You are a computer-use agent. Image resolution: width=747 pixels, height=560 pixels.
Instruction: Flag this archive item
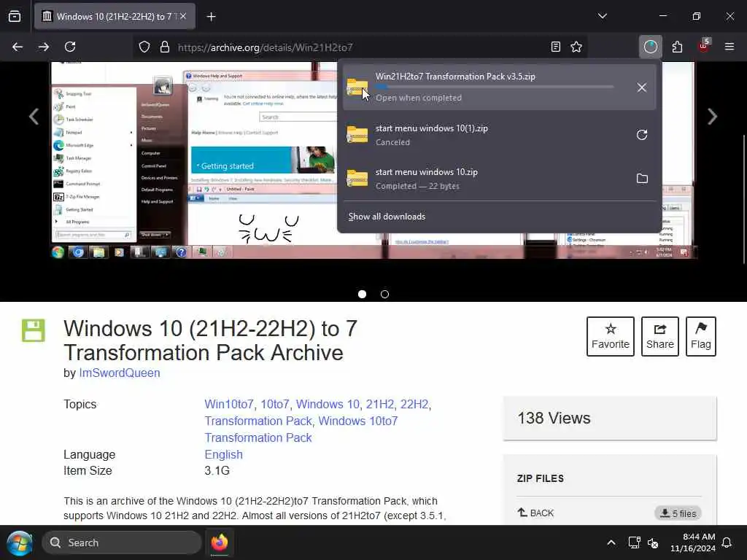701,336
